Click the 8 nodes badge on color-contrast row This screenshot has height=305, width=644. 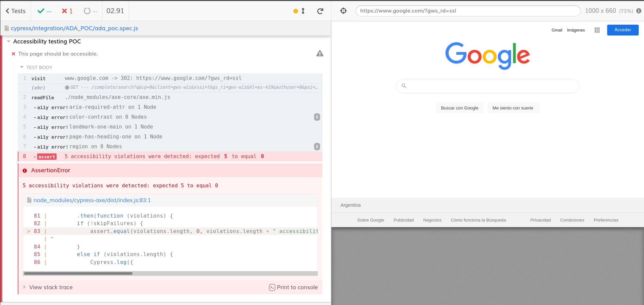tap(317, 117)
